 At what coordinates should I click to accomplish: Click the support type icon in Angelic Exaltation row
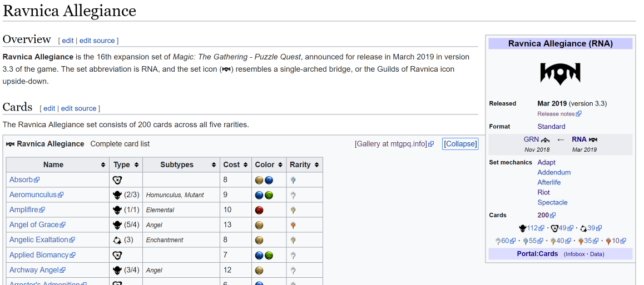tap(117, 240)
